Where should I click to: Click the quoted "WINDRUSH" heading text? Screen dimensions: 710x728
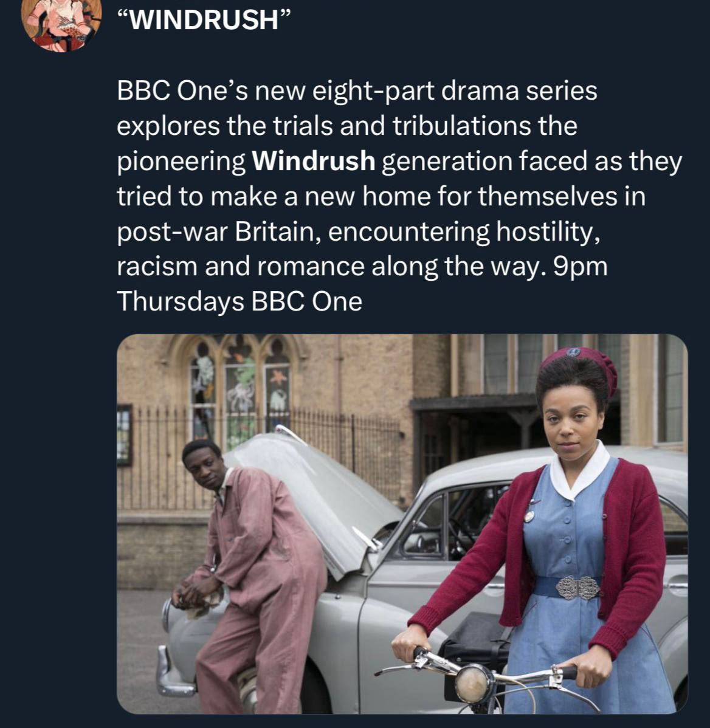click(x=204, y=19)
